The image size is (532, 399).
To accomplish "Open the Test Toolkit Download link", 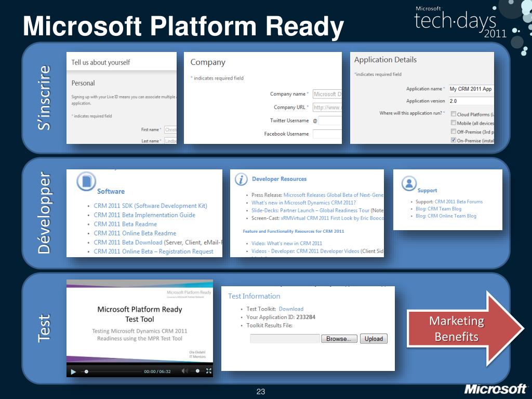I will 291,309.
